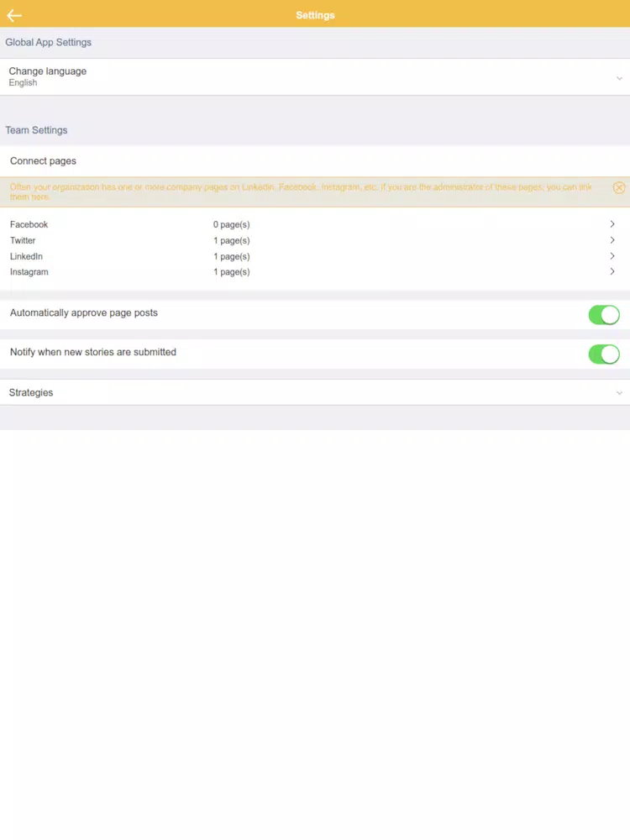630x840 pixels.
Task: Click the orange banner message text
Action: point(301,192)
